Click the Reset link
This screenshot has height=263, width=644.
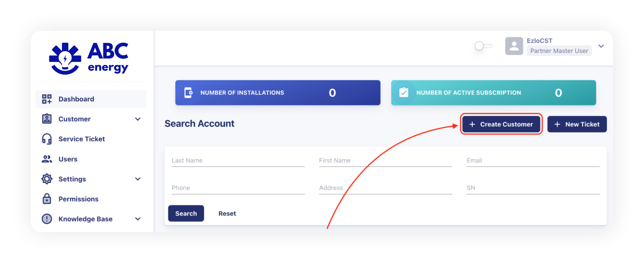tap(227, 213)
